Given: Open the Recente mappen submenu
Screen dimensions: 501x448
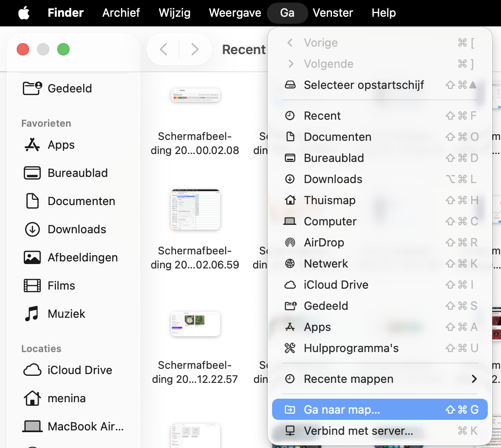Looking at the screenshot, I should pyautogui.click(x=348, y=378).
